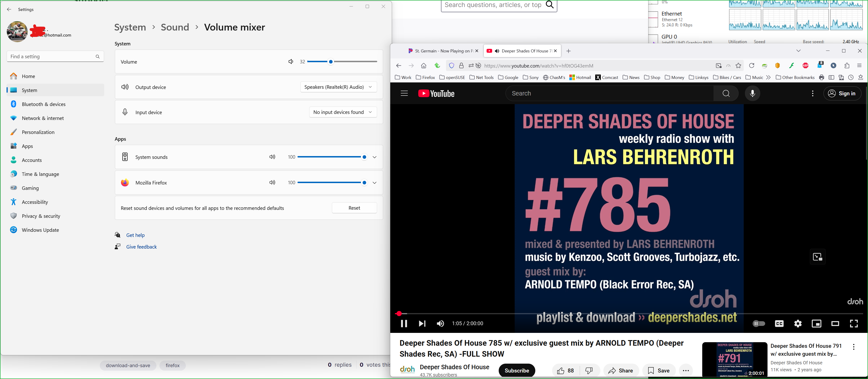The width and height of the screenshot is (868, 379).
Task: Click YouTube Search input box
Action: tap(609, 93)
